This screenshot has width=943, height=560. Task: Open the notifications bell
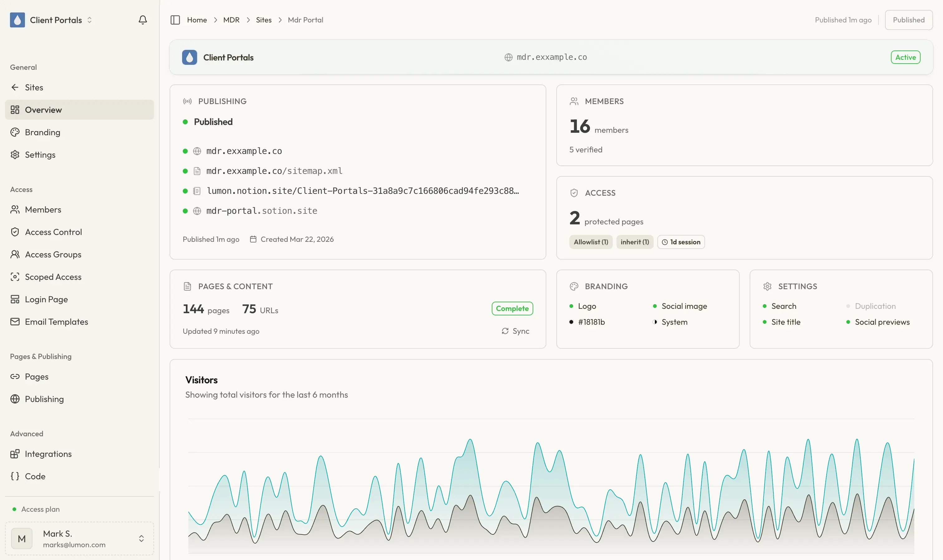pyautogui.click(x=143, y=20)
